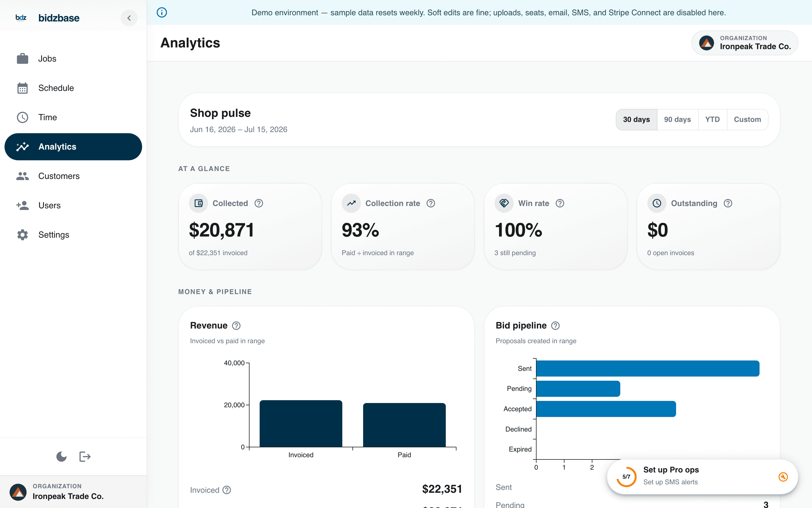Click the Outstanding clock icon
The height and width of the screenshot is (508, 812).
point(657,203)
